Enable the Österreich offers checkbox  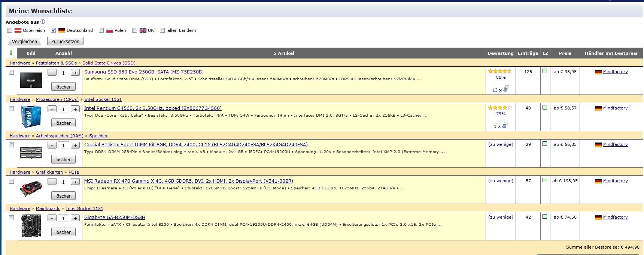tap(10, 30)
